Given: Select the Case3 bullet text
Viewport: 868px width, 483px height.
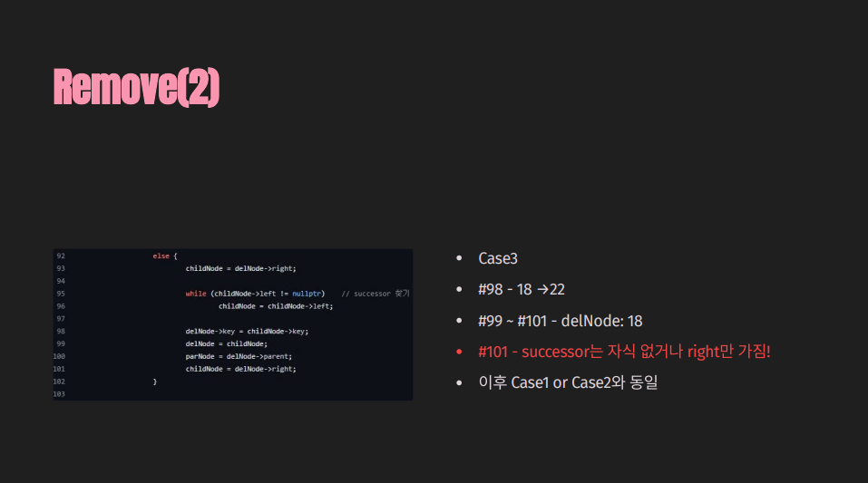Looking at the screenshot, I should pyautogui.click(x=498, y=258).
